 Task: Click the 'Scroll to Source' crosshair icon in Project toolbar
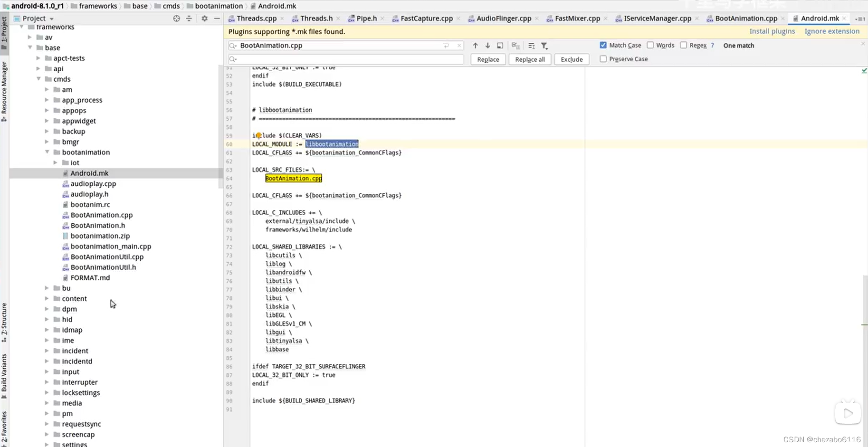[x=176, y=18]
